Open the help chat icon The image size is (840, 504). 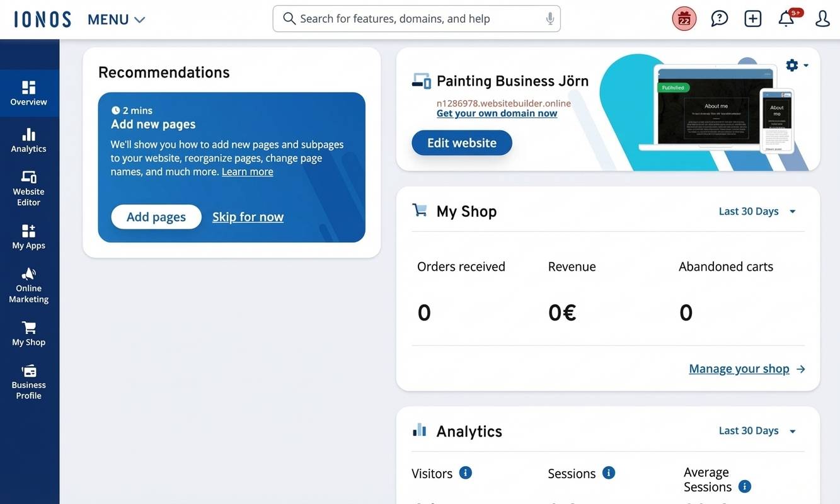coord(719,19)
